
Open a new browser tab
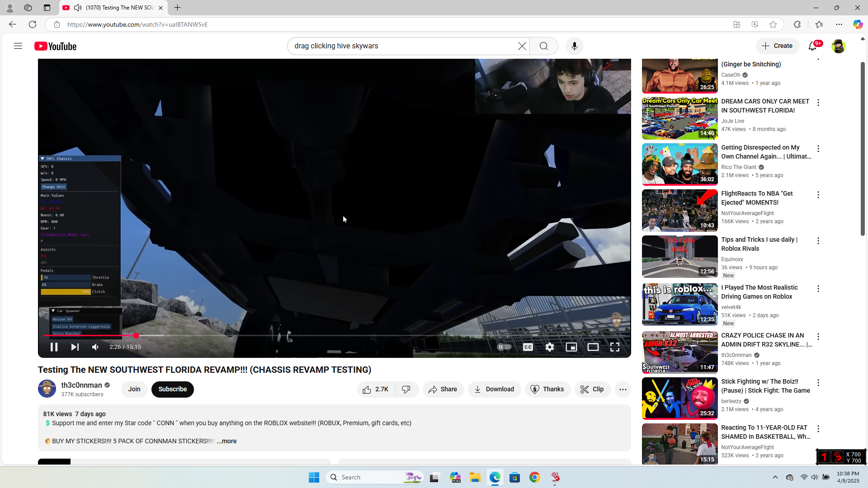point(178,8)
